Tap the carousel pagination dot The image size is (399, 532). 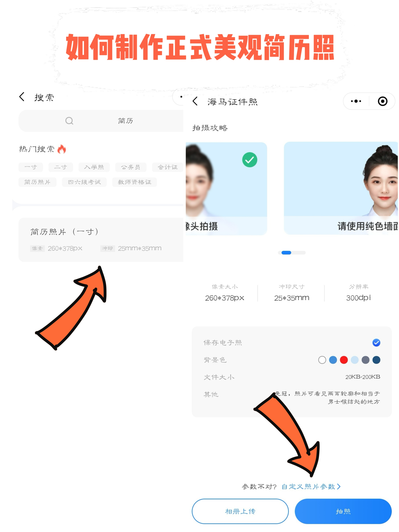pyautogui.click(x=286, y=252)
